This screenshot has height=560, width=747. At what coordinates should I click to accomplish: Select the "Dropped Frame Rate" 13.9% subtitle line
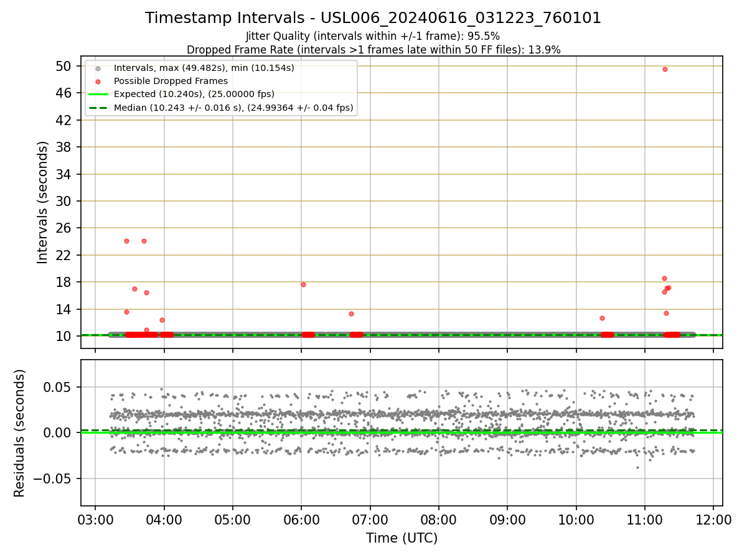(x=374, y=50)
